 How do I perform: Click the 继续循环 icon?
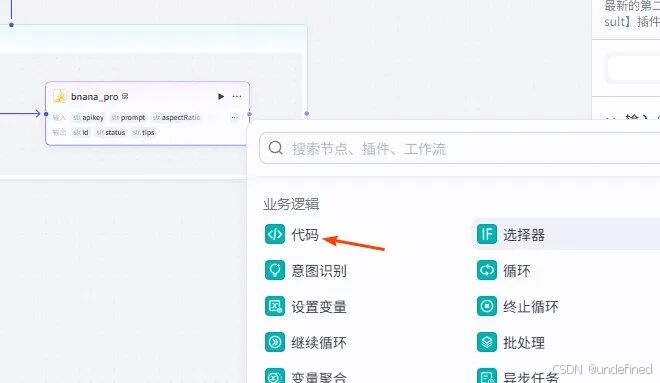[x=275, y=342]
